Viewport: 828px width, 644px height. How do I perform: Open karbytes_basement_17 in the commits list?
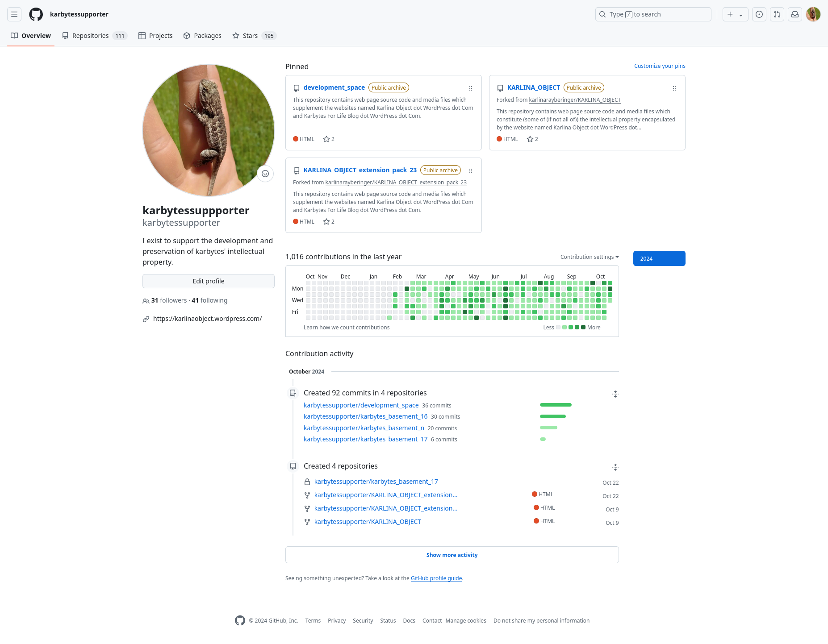click(365, 439)
